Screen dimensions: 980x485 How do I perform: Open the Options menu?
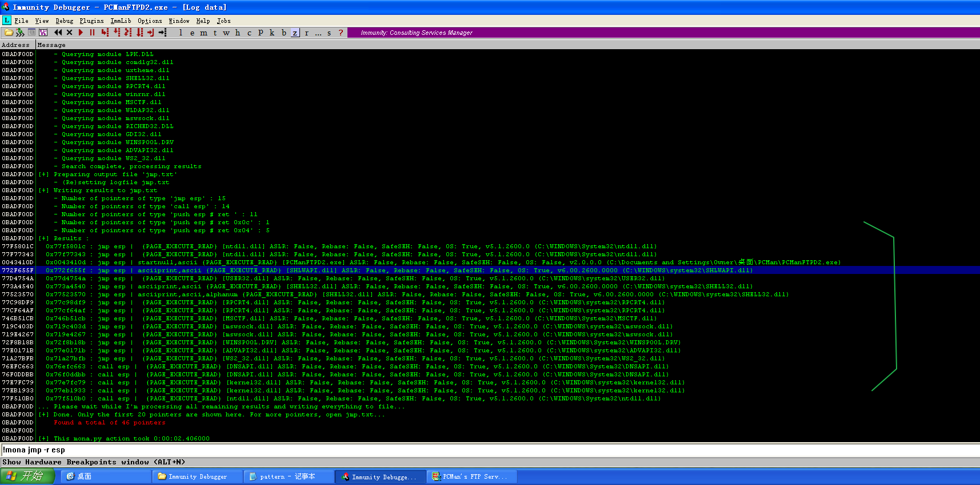pos(150,21)
